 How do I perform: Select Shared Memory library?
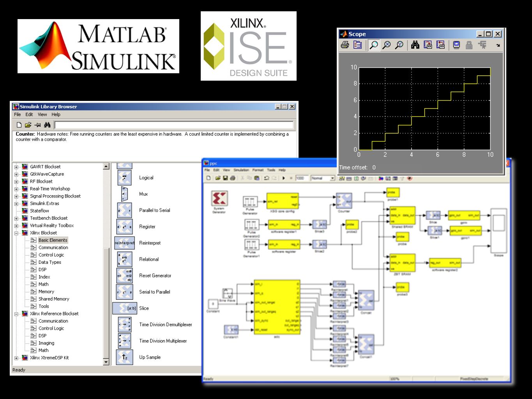coord(54,299)
